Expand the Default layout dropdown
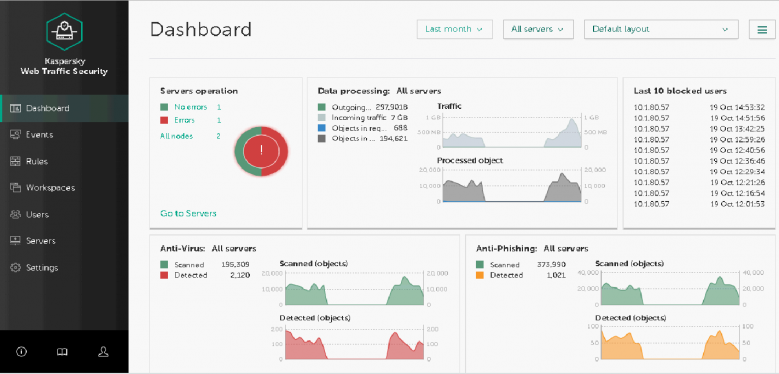Image resolution: width=779 pixels, height=374 pixels. click(661, 29)
